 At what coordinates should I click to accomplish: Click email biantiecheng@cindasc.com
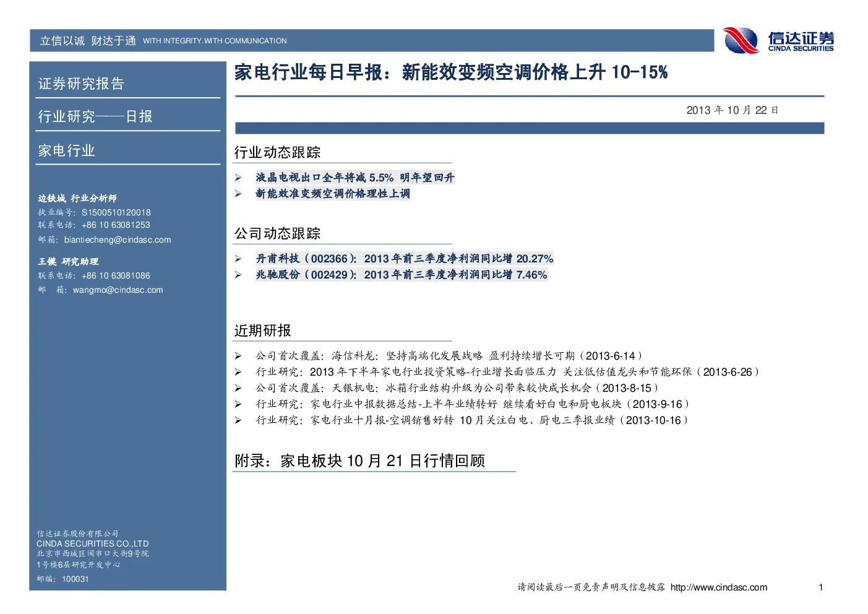coord(118,240)
